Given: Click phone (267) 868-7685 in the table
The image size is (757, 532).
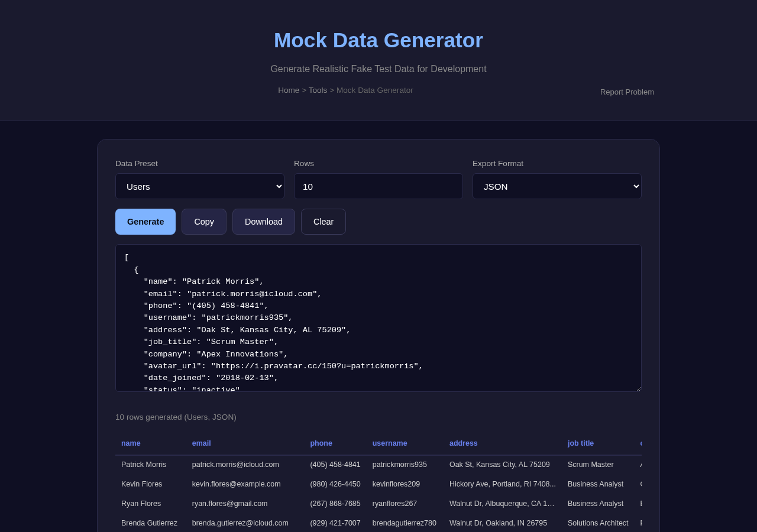Looking at the screenshot, I should coord(335,504).
